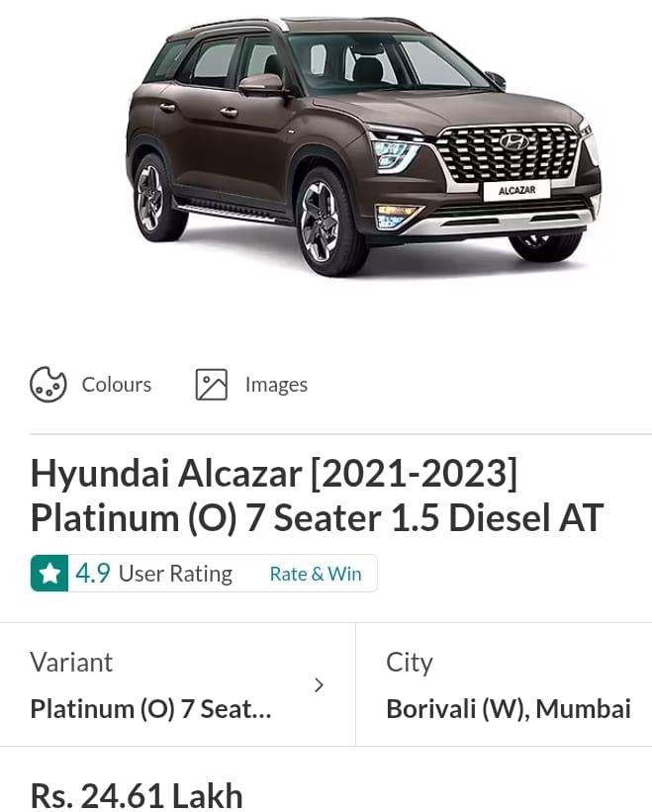Click the Hyundai Alcazar Platinum (O) title heading

[317, 496]
